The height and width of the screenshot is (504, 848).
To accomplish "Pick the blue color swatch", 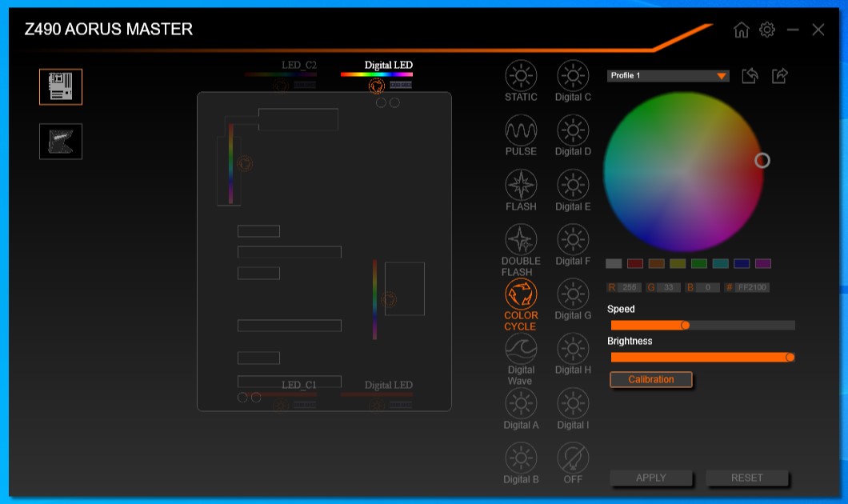I will tap(742, 263).
